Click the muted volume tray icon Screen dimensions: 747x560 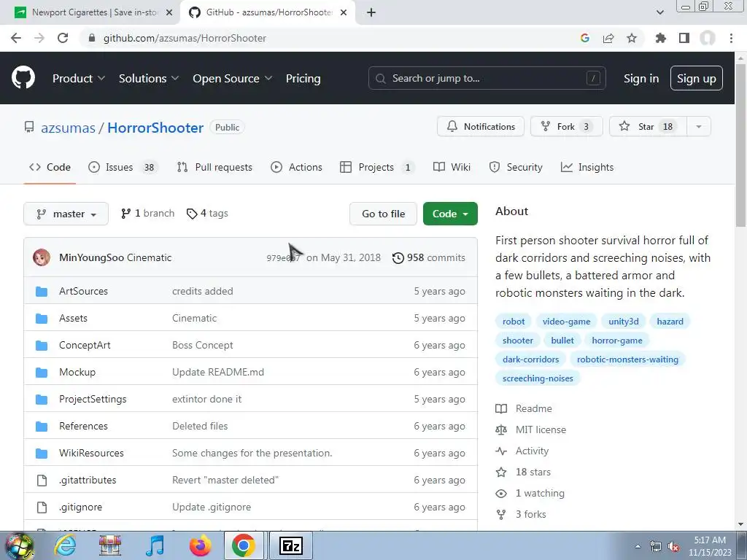coord(673,547)
